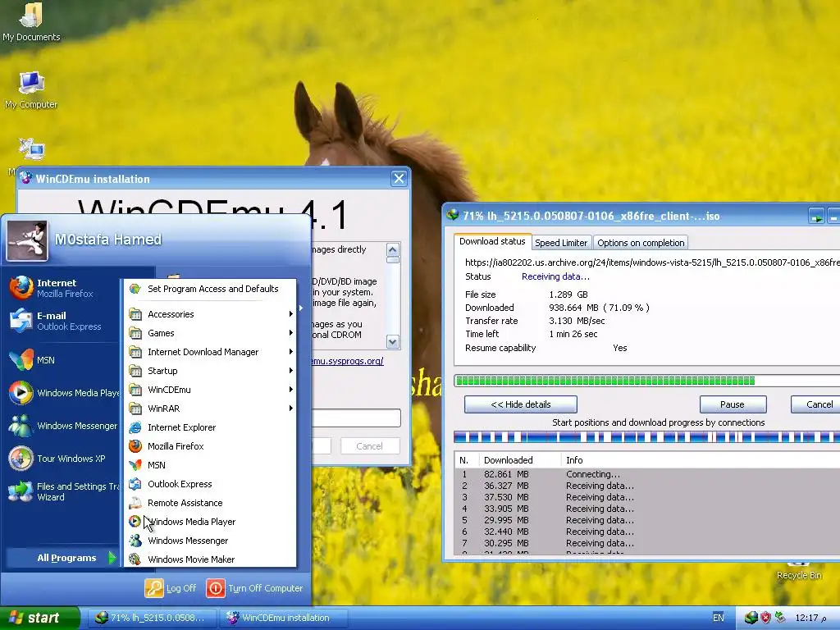Click Recycle Bin on desktop
Viewport: 840px width, 630px height.
tap(799, 571)
